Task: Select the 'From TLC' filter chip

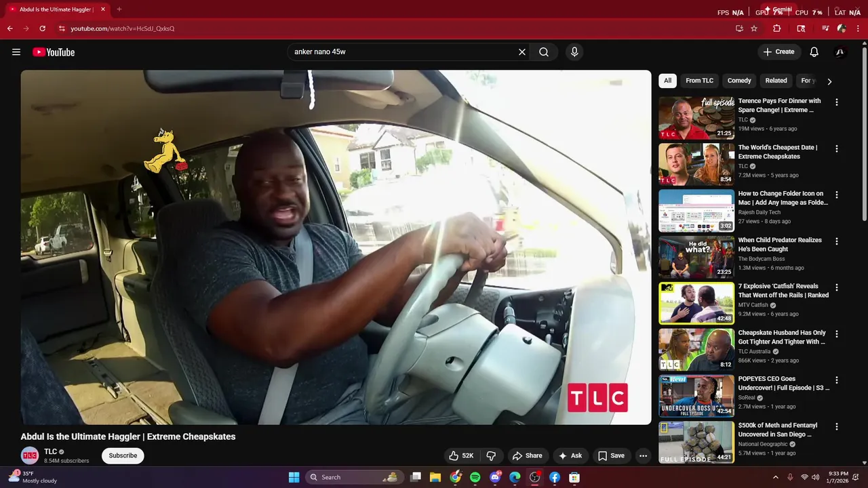Action: [699, 81]
